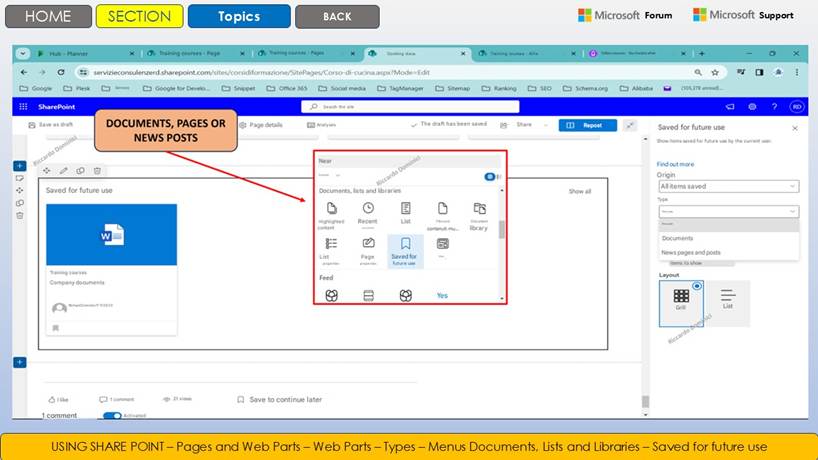Viewport: 818px width, 460px height.
Task: Click Show all link in web part
Action: (580, 191)
